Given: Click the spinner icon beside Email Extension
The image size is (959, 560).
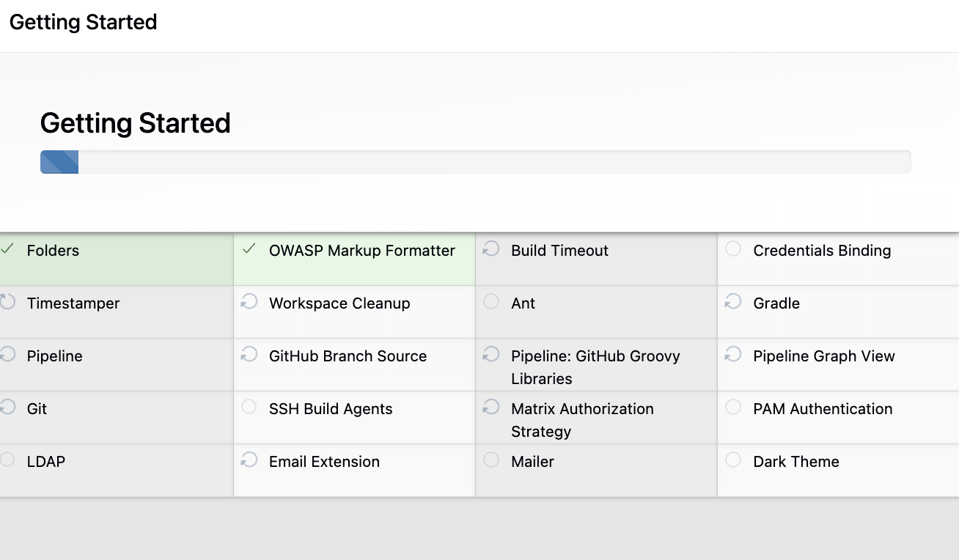Looking at the screenshot, I should (249, 460).
